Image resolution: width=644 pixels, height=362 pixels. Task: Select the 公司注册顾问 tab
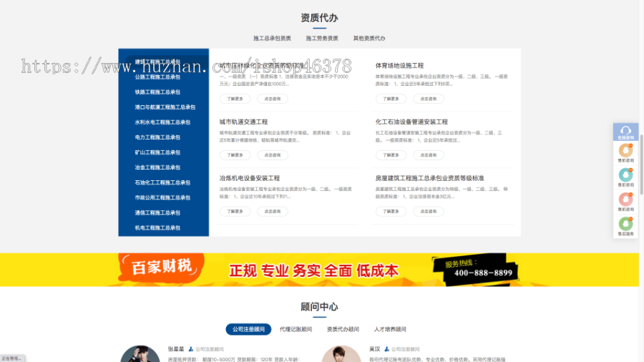[248, 329]
